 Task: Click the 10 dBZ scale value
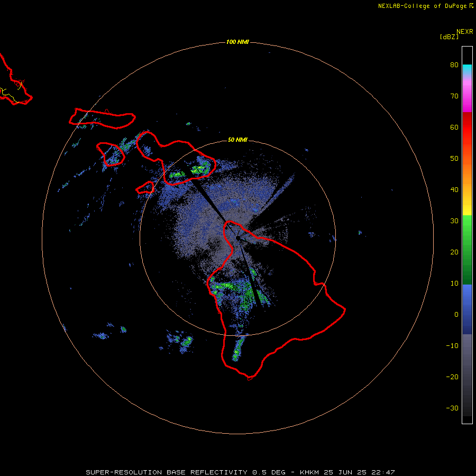(454, 283)
